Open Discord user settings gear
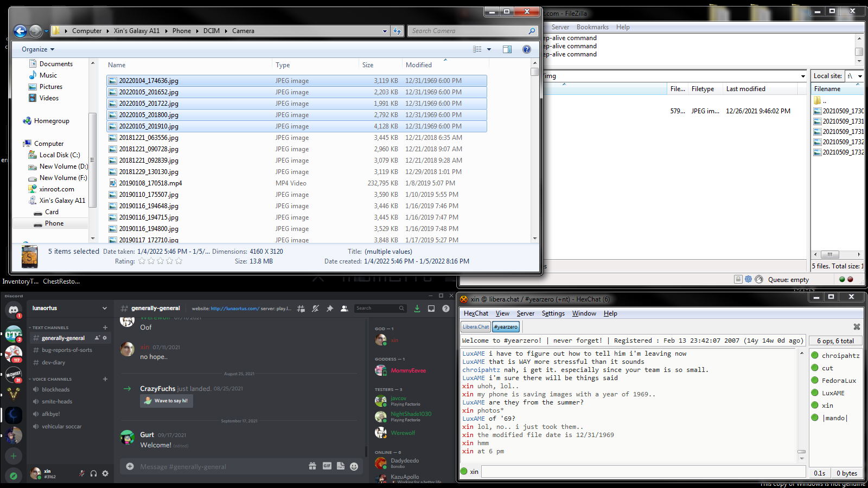Viewport: 868px width, 488px height. (105, 473)
